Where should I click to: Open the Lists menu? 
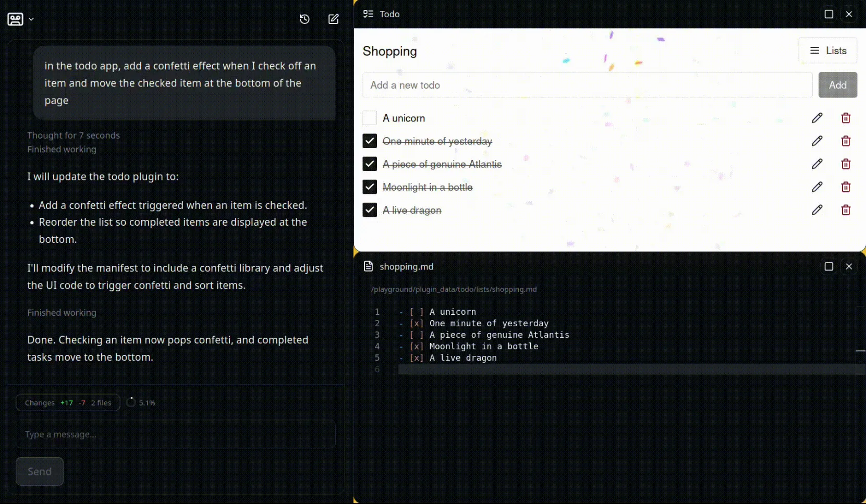[x=827, y=51]
